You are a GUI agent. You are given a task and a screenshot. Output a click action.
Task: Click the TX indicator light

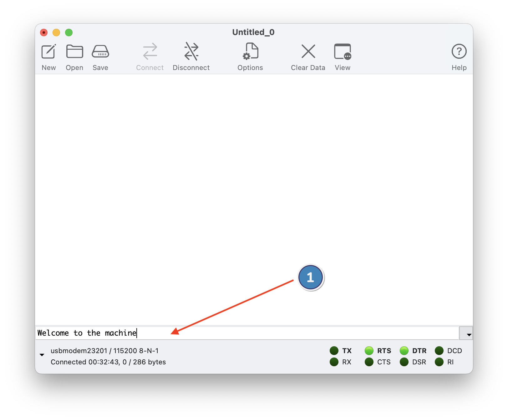tap(334, 351)
